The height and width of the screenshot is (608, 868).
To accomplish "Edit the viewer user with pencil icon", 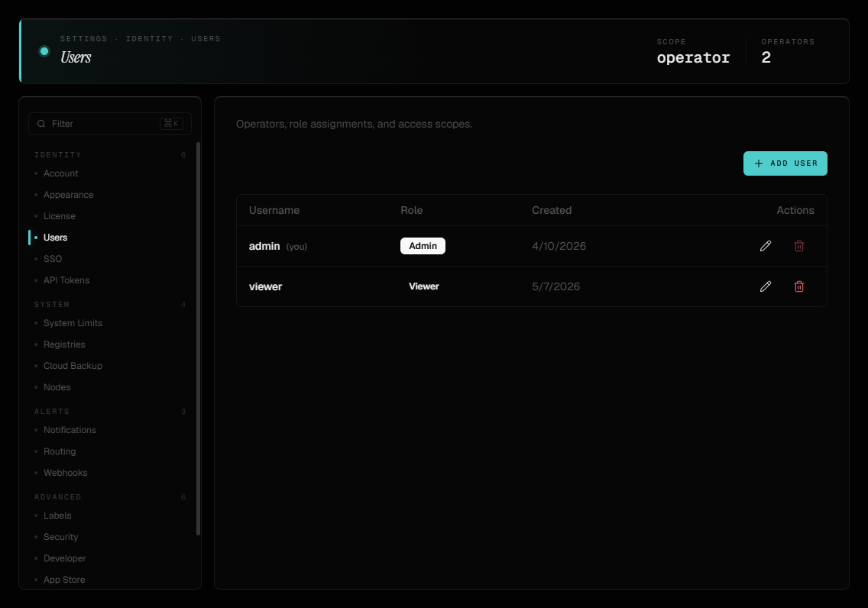I will (x=765, y=286).
